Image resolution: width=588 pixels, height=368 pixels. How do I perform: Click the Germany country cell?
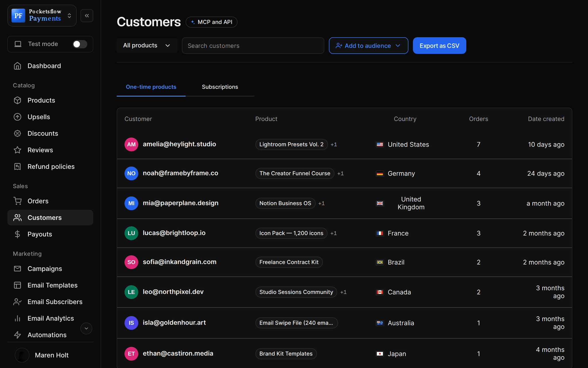point(396,173)
